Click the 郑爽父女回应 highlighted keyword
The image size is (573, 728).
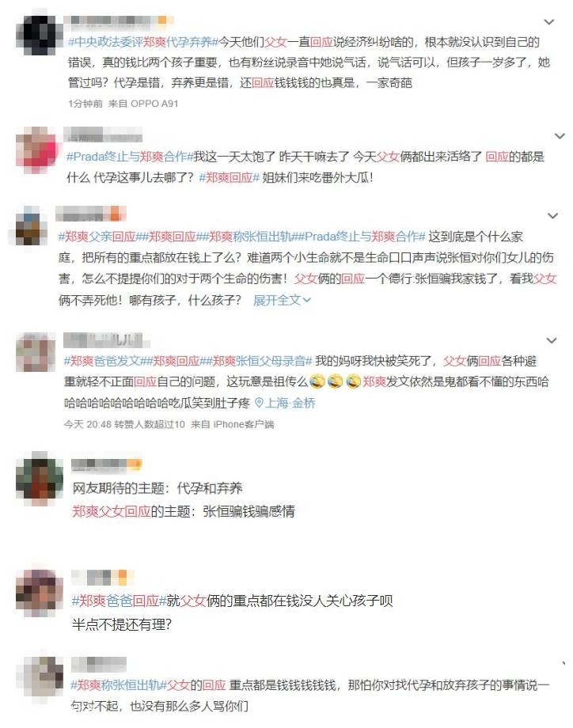click(x=111, y=511)
